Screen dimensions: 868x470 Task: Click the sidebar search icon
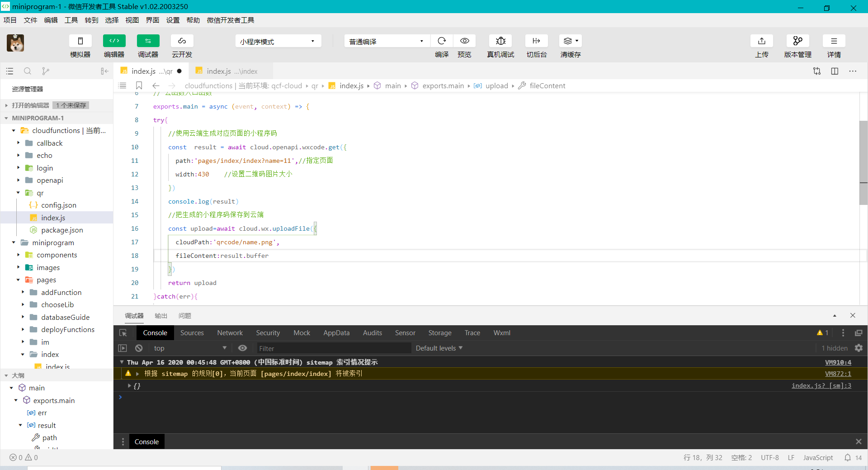[x=28, y=71]
